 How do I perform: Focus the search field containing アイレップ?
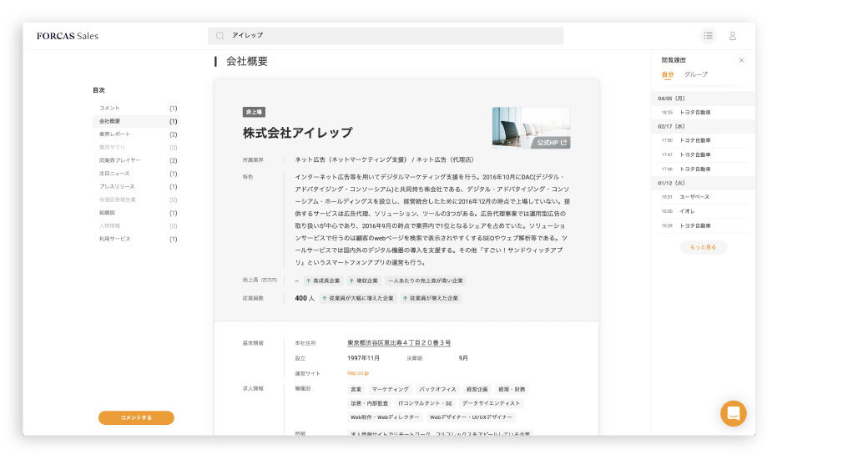[x=386, y=36]
